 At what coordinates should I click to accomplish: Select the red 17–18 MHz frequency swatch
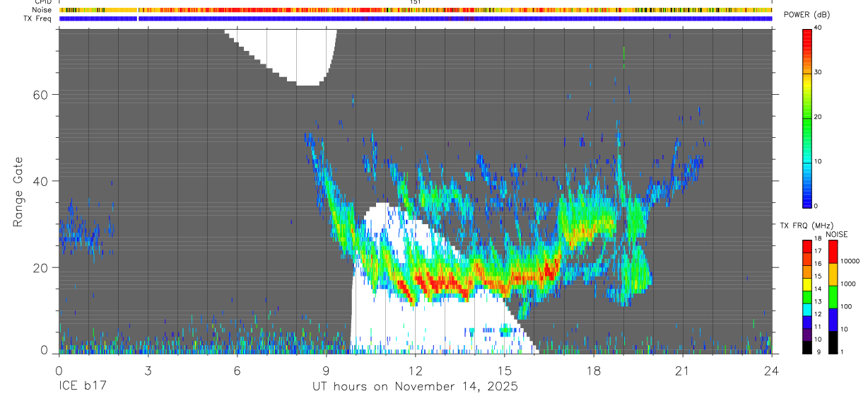(807, 247)
